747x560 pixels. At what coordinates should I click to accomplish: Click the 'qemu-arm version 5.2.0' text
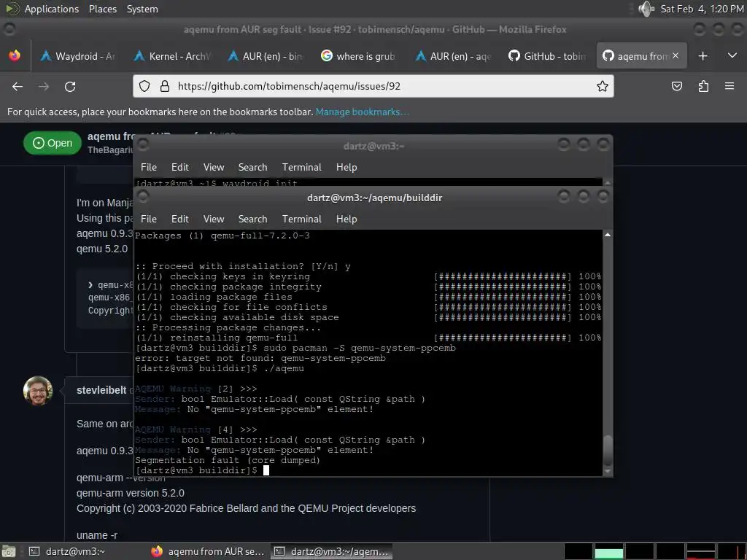click(131, 493)
